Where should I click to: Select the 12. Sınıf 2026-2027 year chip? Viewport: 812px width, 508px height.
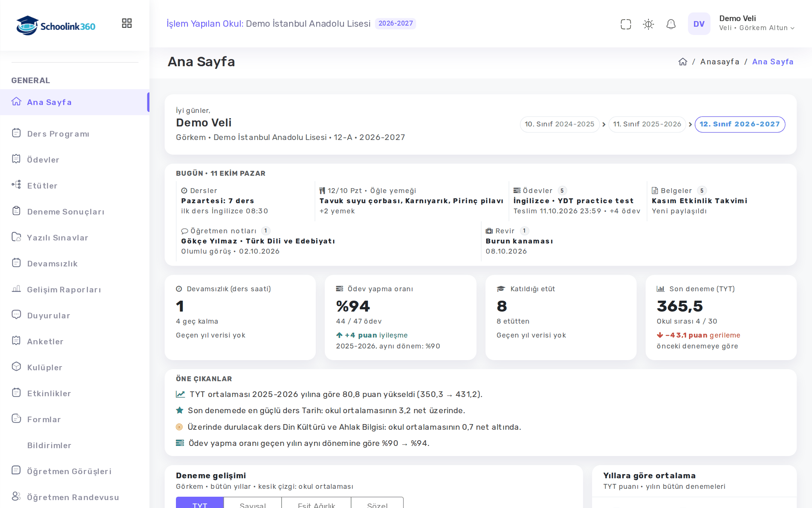(740, 124)
